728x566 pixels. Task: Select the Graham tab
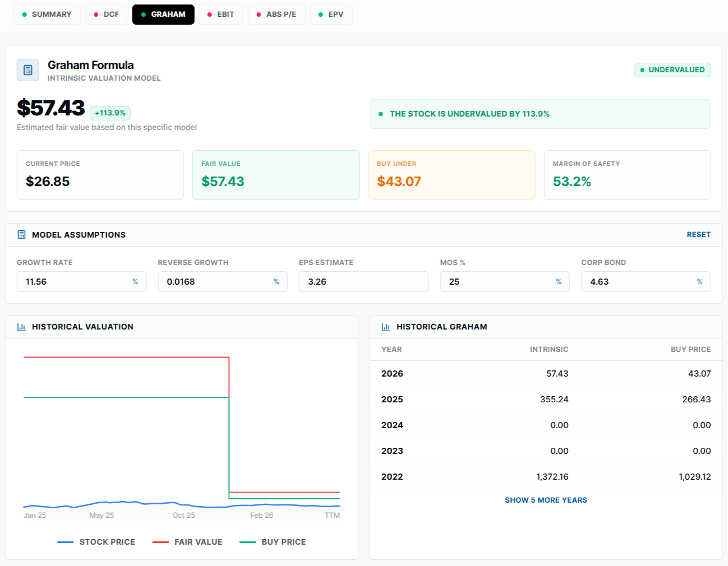click(163, 15)
